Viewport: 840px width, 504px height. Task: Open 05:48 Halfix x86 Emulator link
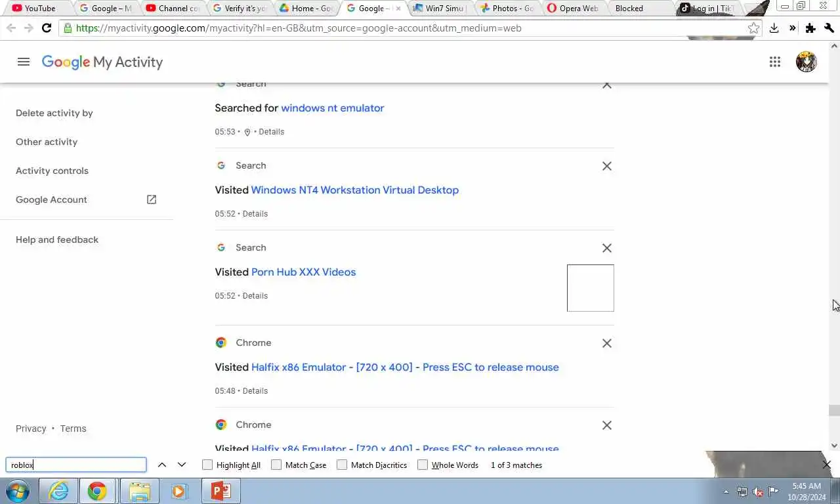pos(405,367)
